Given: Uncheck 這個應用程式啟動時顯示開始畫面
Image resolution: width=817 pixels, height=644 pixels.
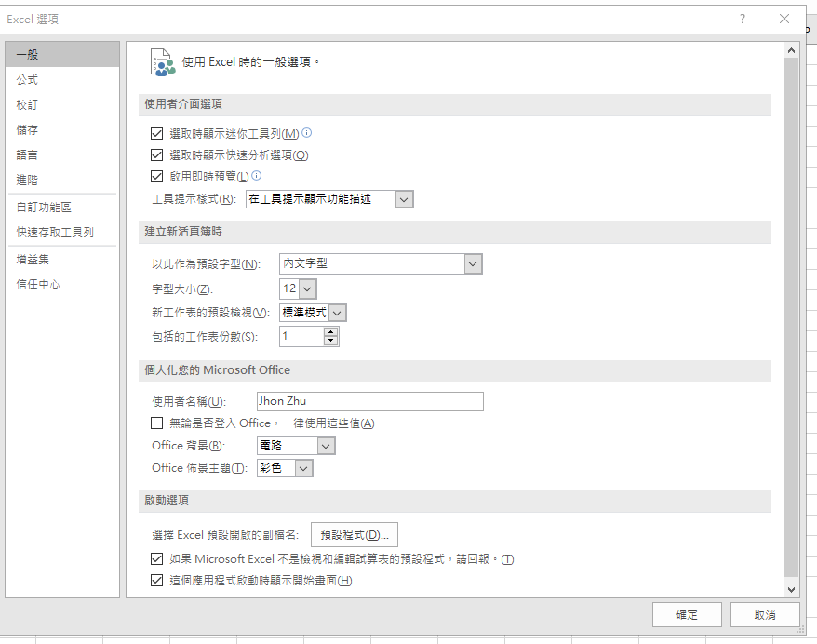Looking at the screenshot, I should point(156,581).
